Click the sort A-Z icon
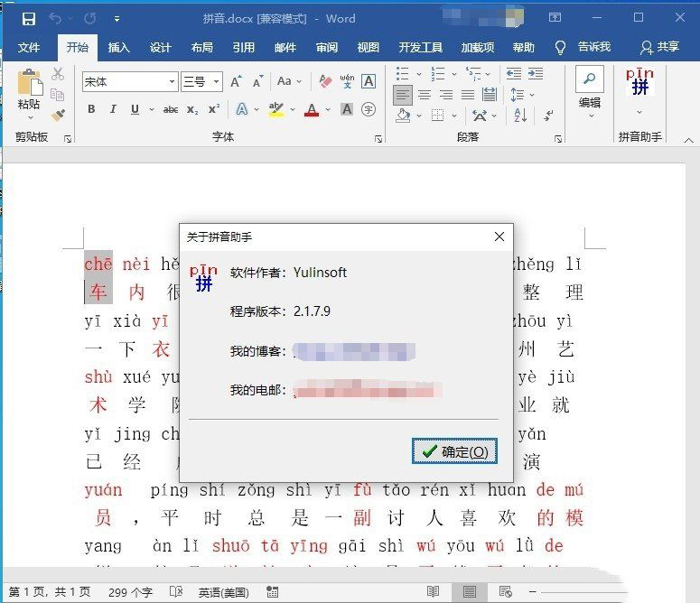This screenshot has height=603, width=700. coord(520,116)
